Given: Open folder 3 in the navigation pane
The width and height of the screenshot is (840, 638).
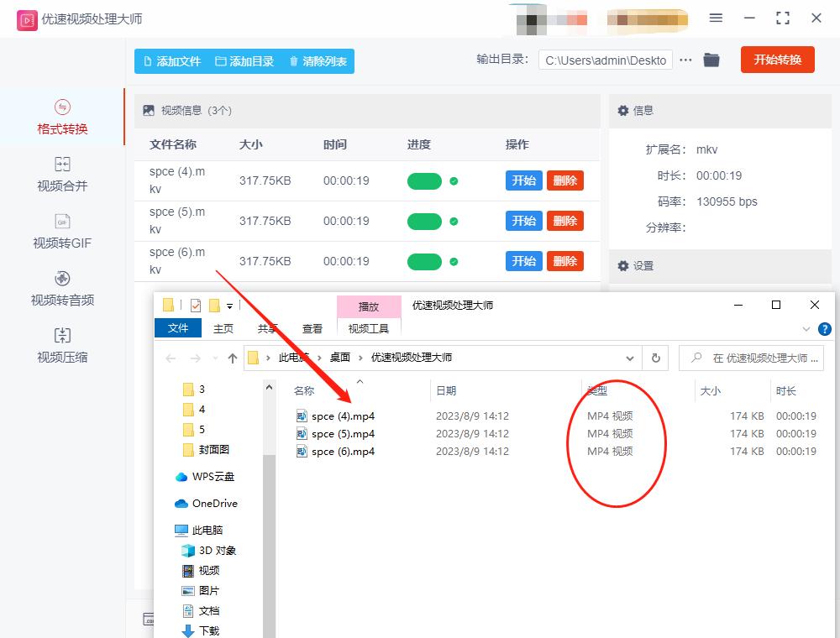Looking at the screenshot, I should click(194, 390).
